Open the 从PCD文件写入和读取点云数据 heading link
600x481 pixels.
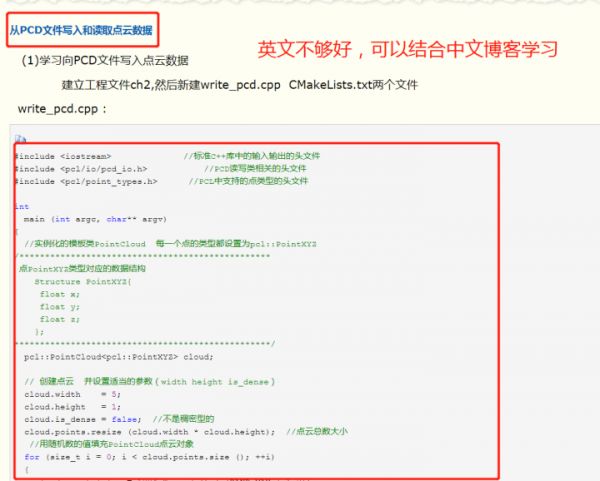pyautogui.click(x=81, y=30)
